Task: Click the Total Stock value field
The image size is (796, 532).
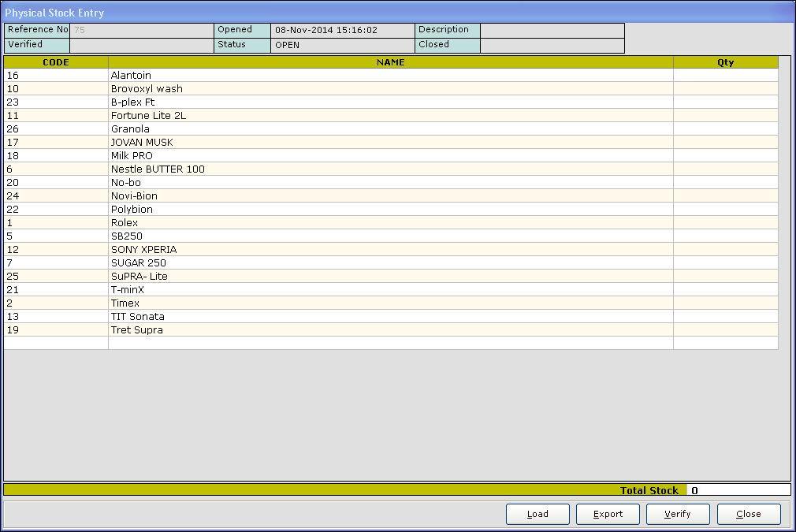Action: click(738, 490)
